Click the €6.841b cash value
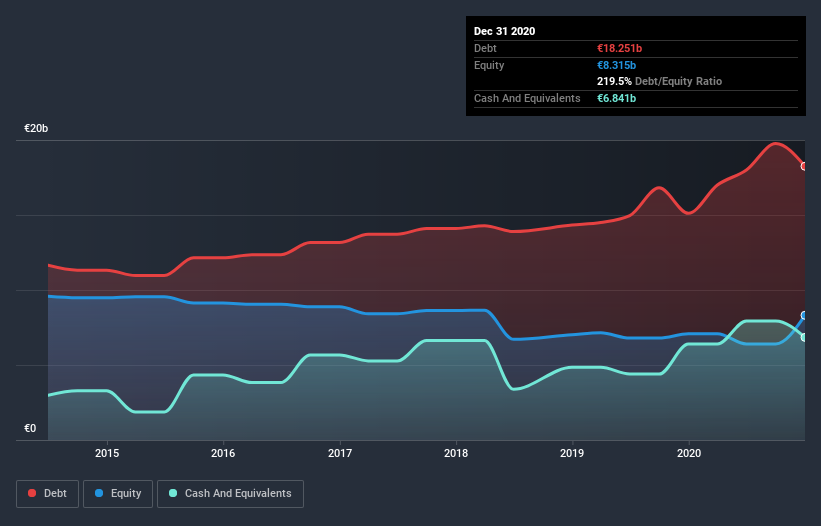Screen dimensions: 821x526 coord(616,98)
